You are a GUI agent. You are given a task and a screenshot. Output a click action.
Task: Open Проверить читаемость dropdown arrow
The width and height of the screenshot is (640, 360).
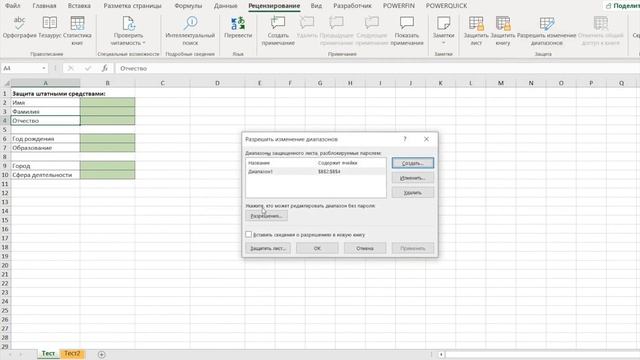(144, 43)
